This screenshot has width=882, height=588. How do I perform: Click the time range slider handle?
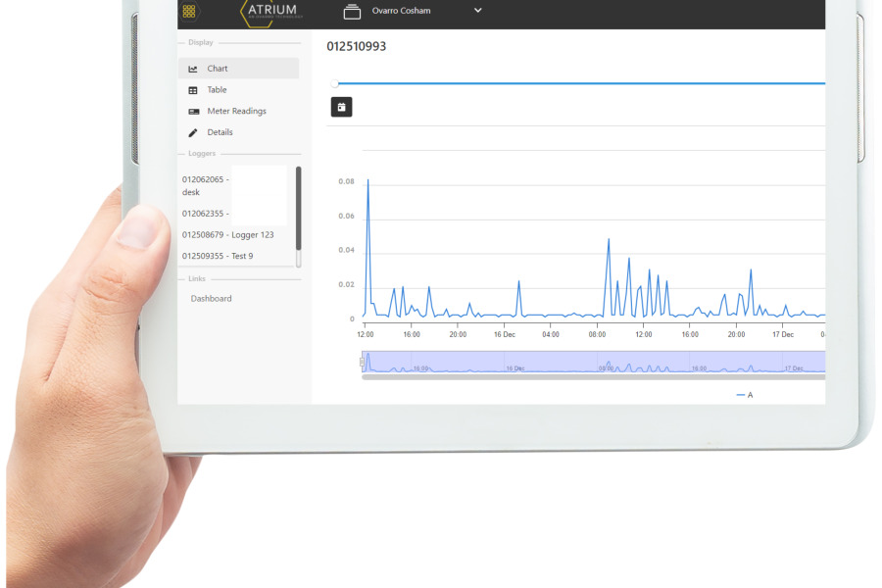[x=335, y=84]
